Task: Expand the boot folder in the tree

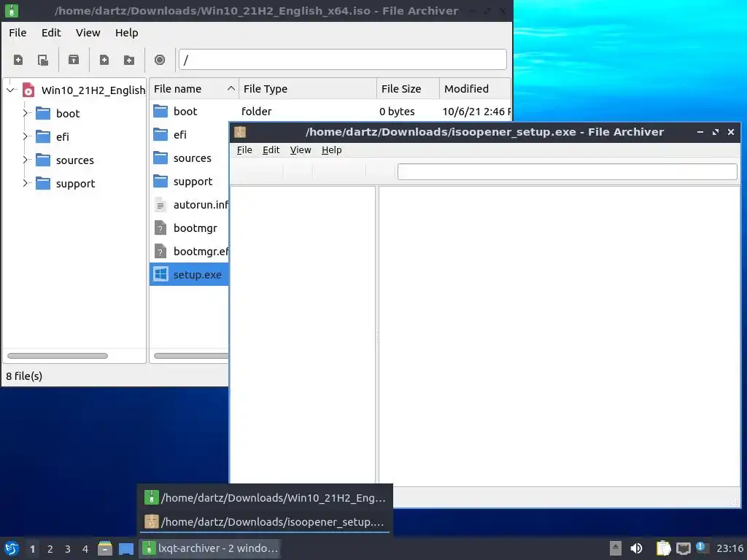Action: point(26,113)
